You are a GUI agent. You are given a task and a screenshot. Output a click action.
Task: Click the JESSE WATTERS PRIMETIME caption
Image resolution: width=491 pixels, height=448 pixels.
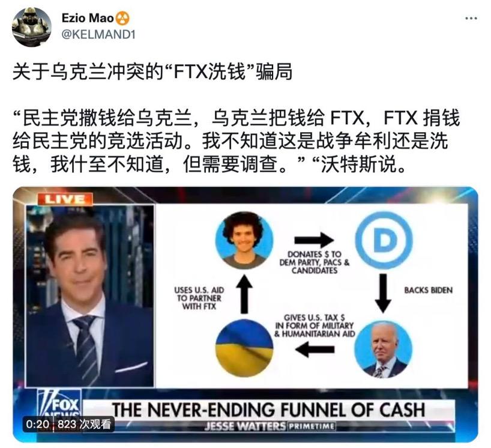coord(270,426)
